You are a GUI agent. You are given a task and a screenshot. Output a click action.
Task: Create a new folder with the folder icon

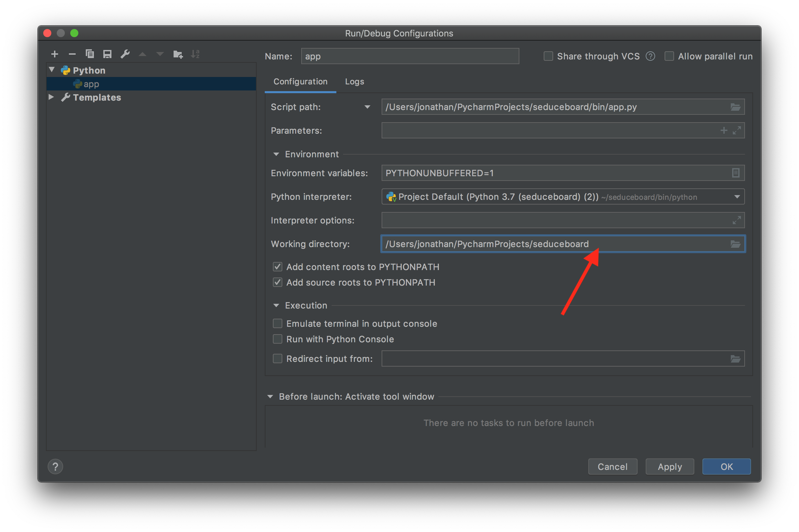(178, 54)
